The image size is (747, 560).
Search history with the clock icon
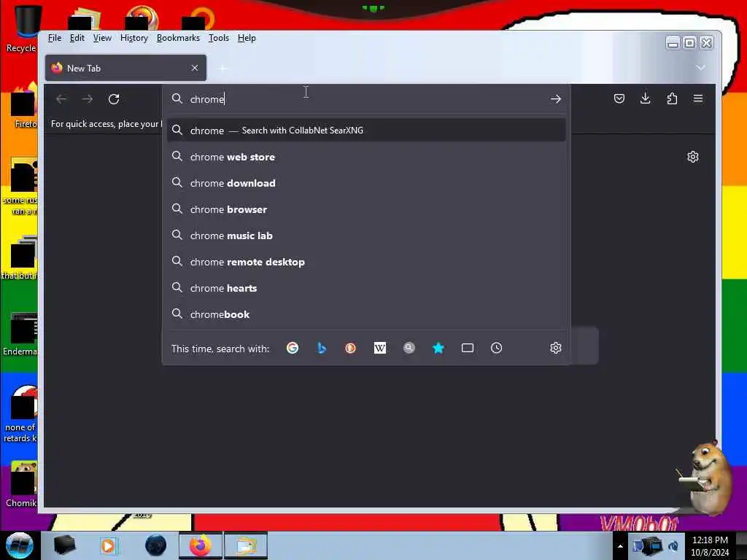(x=496, y=348)
